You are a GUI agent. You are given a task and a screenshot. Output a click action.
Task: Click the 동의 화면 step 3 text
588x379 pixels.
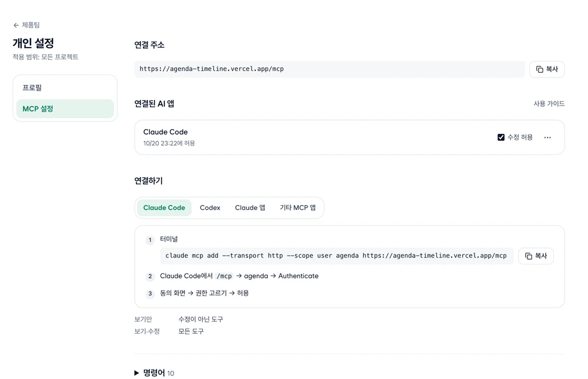tap(205, 293)
